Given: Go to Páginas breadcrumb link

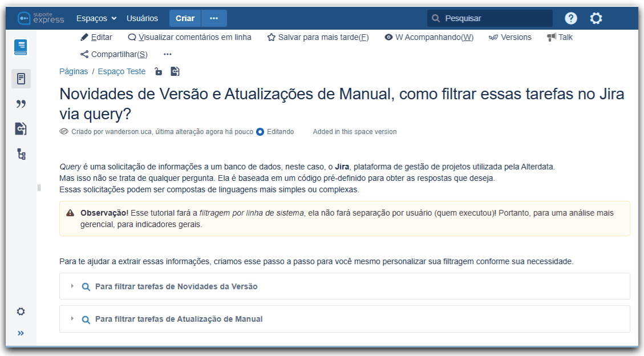Looking at the screenshot, I should [74, 71].
